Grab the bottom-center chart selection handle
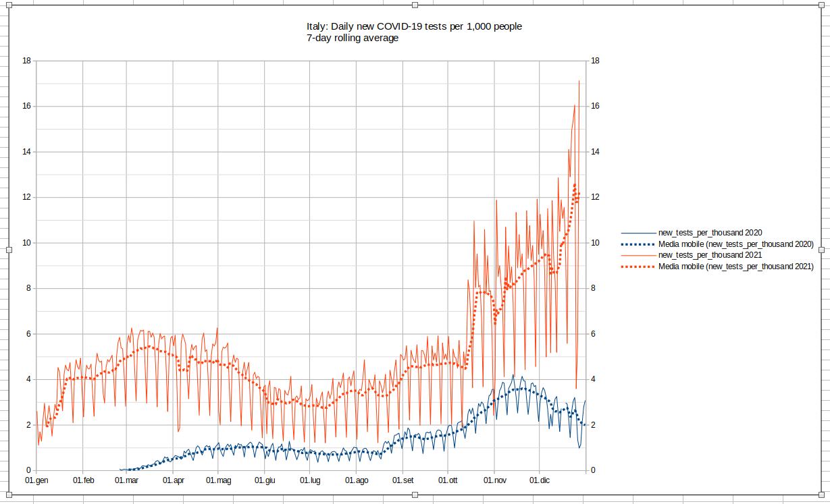The image size is (830, 504). pyautogui.click(x=415, y=495)
